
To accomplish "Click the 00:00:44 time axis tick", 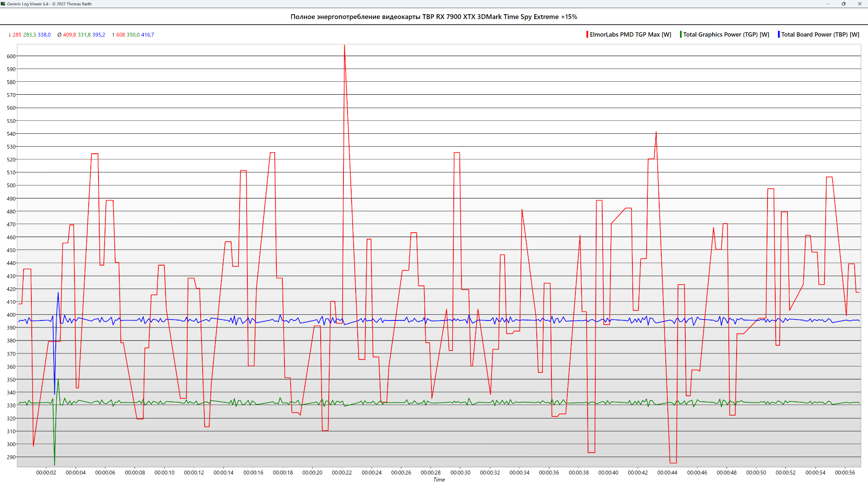I will pos(667,473).
